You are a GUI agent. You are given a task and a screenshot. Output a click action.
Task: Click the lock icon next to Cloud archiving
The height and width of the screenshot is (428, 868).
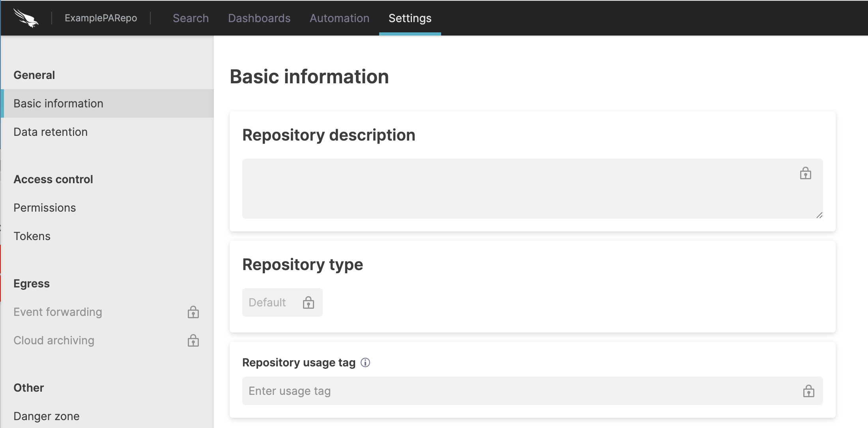tap(193, 340)
